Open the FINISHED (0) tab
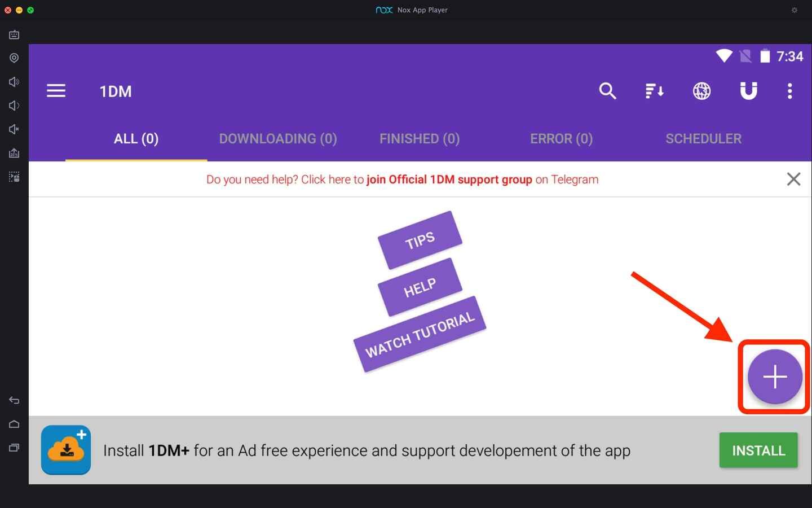The image size is (812, 508). [420, 139]
